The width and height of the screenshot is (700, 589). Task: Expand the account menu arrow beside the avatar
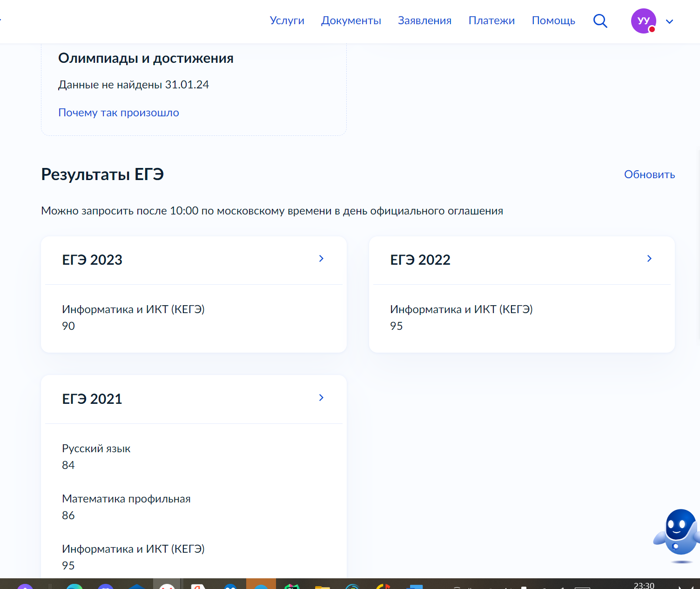click(x=669, y=21)
